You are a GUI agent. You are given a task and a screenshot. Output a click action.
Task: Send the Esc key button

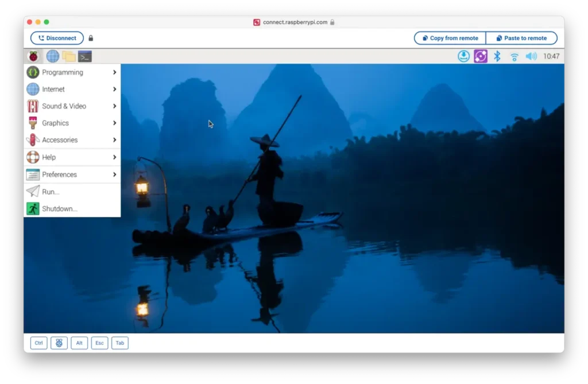point(99,343)
